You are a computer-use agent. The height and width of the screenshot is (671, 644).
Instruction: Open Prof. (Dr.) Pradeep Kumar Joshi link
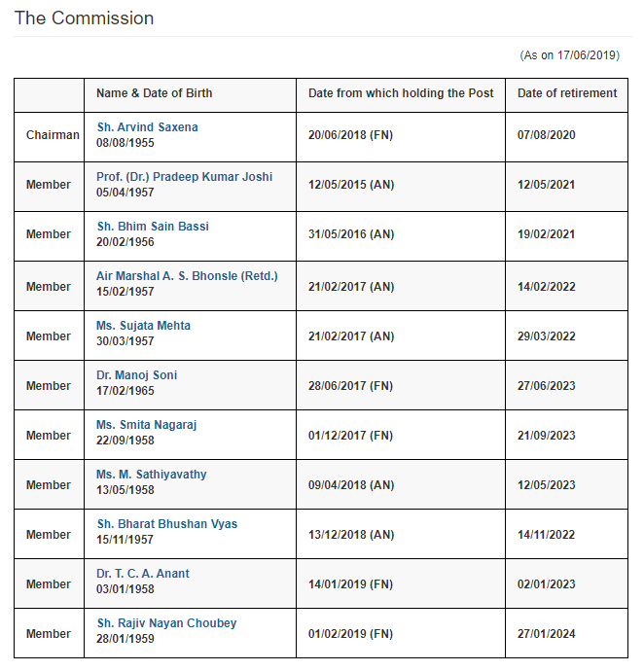coord(184,177)
